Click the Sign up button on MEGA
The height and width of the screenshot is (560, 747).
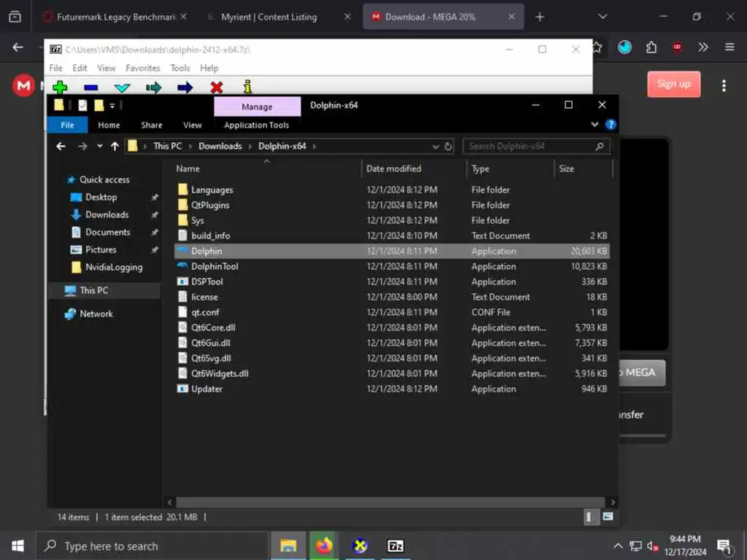pyautogui.click(x=673, y=85)
